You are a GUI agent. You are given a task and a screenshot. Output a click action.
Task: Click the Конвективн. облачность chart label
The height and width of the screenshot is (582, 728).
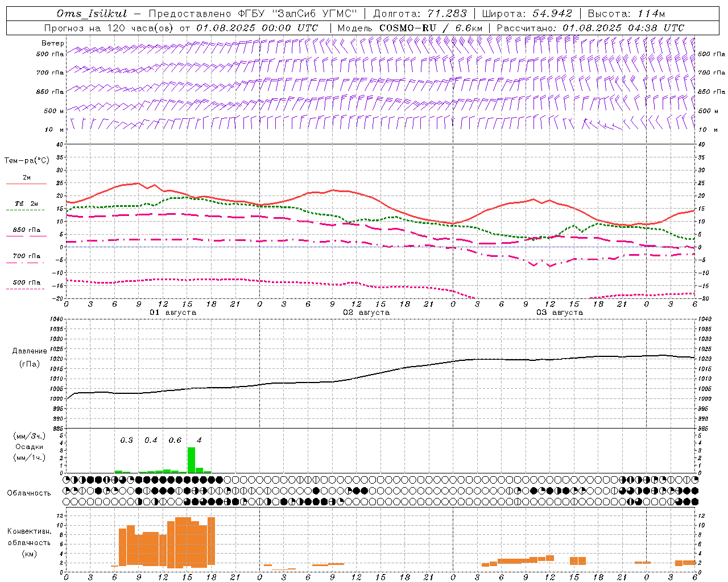[29, 542]
